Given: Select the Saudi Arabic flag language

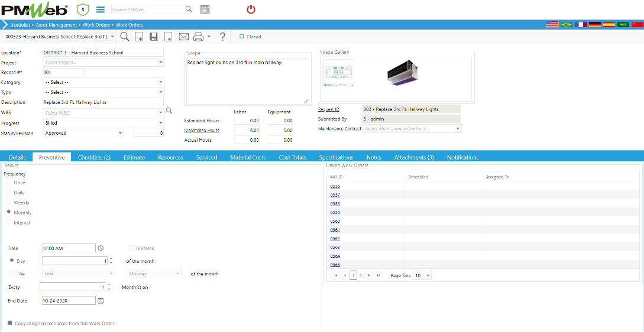Looking at the screenshot, I should pos(623,25).
